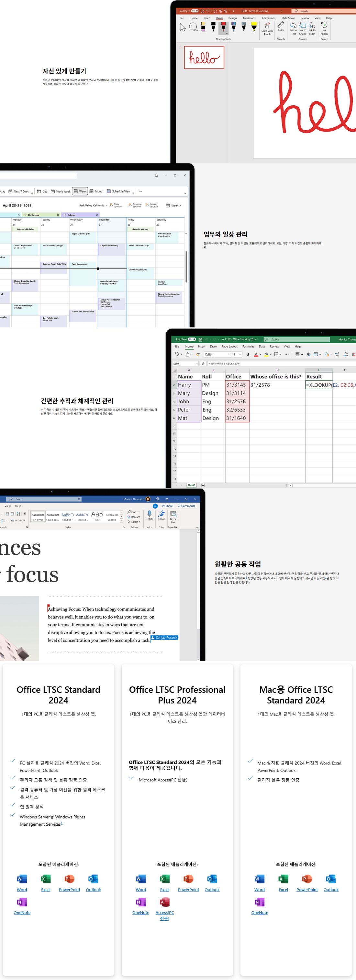This screenshot has width=356, height=980.
Task: Click the Share button in Word
Action: [x=167, y=506]
